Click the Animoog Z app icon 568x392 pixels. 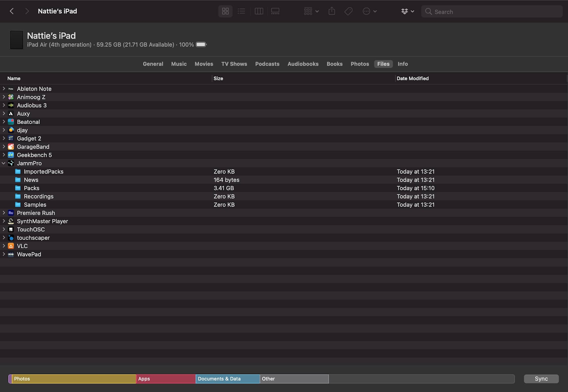(x=11, y=97)
